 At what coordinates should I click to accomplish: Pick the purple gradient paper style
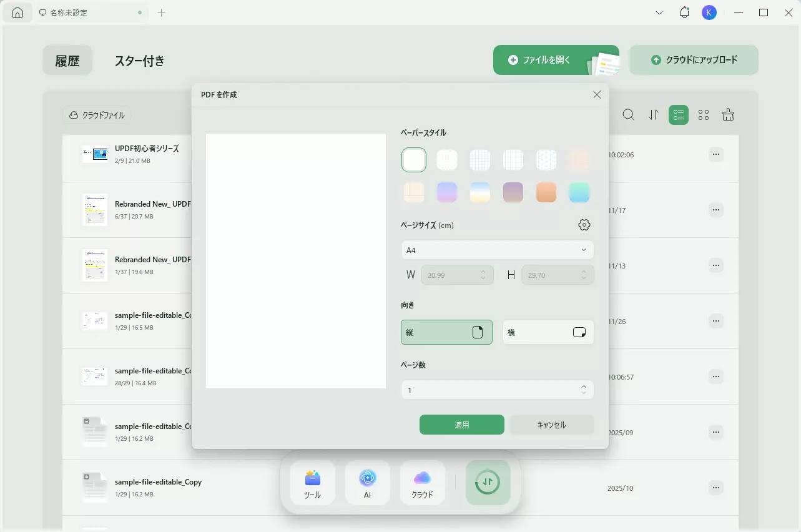(x=447, y=192)
